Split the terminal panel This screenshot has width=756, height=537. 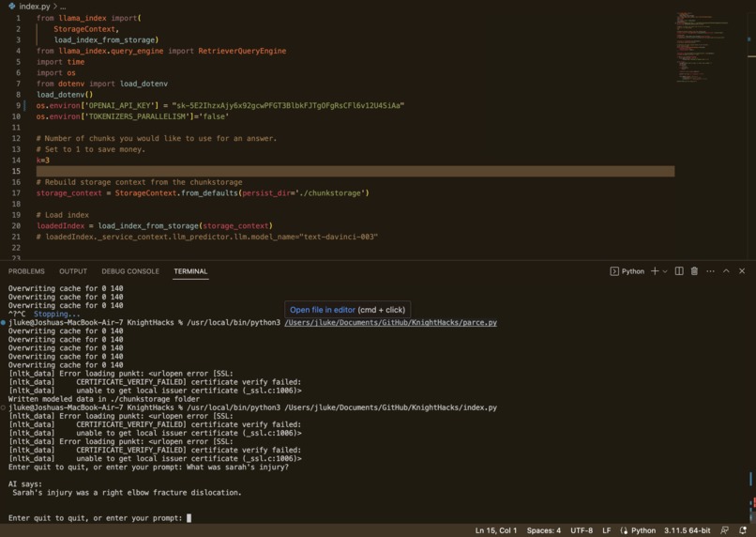point(679,271)
